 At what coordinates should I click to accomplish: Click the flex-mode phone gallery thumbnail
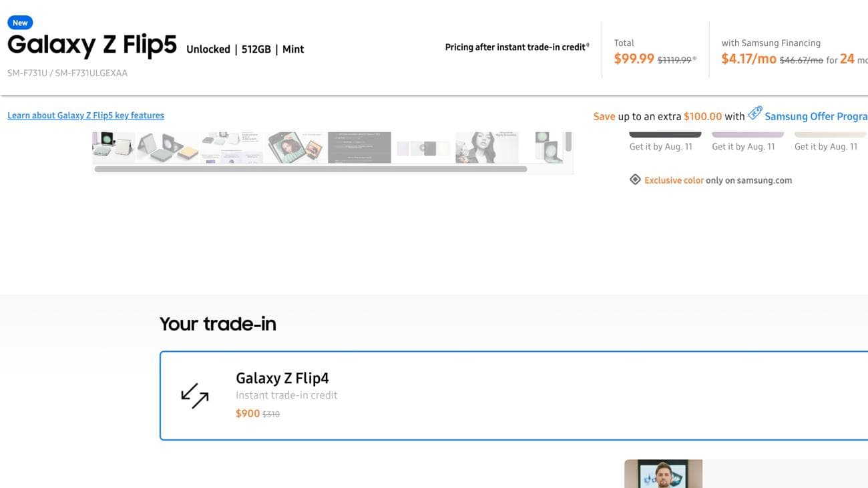click(167, 146)
